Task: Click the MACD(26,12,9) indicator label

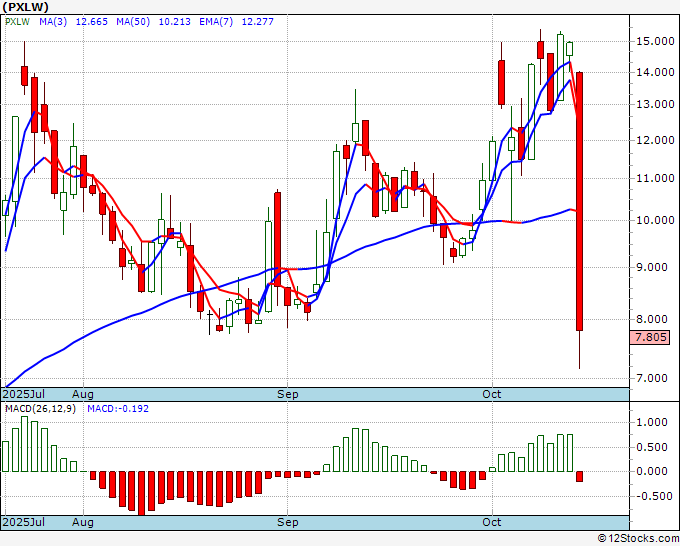Action: (40, 409)
